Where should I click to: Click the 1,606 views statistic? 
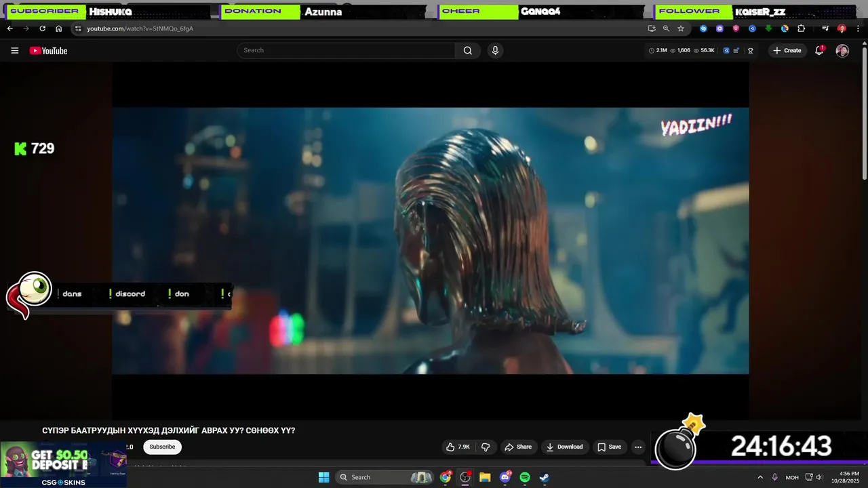pos(680,50)
